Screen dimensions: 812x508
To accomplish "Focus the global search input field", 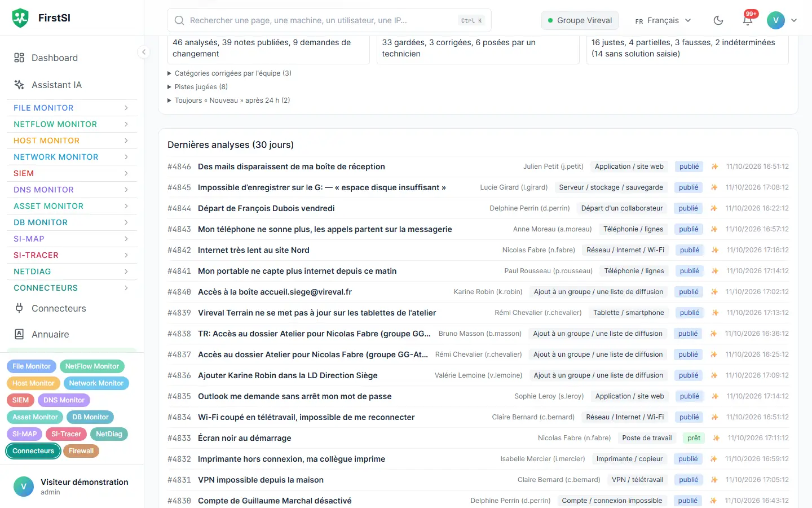I will pos(329,20).
